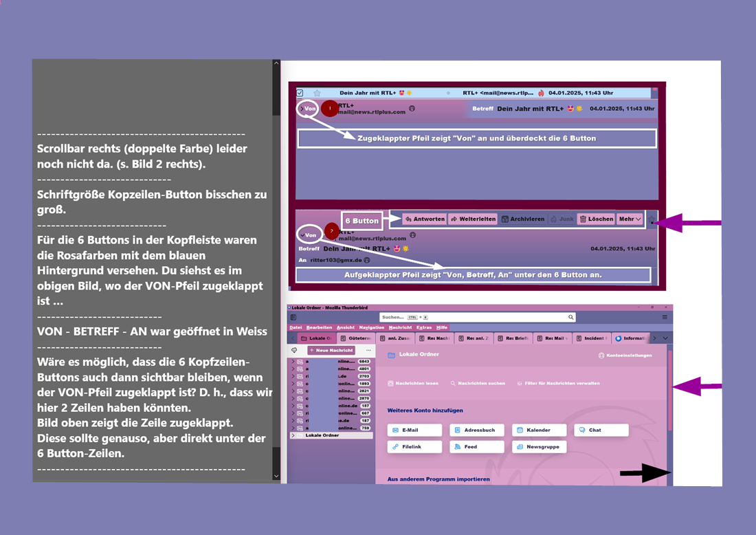Click the Thunderbird vertical scrollbar thumb
756x535 pixels.
669,391
